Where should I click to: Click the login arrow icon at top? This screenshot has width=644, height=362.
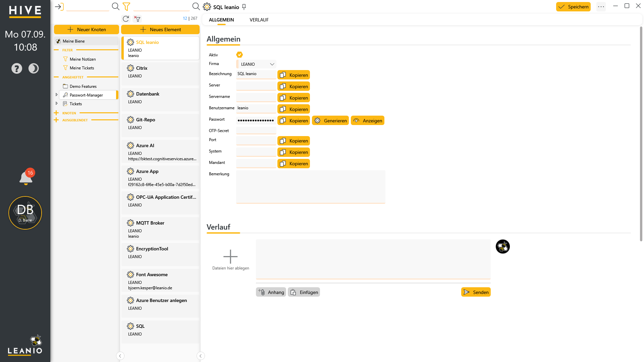59,7
